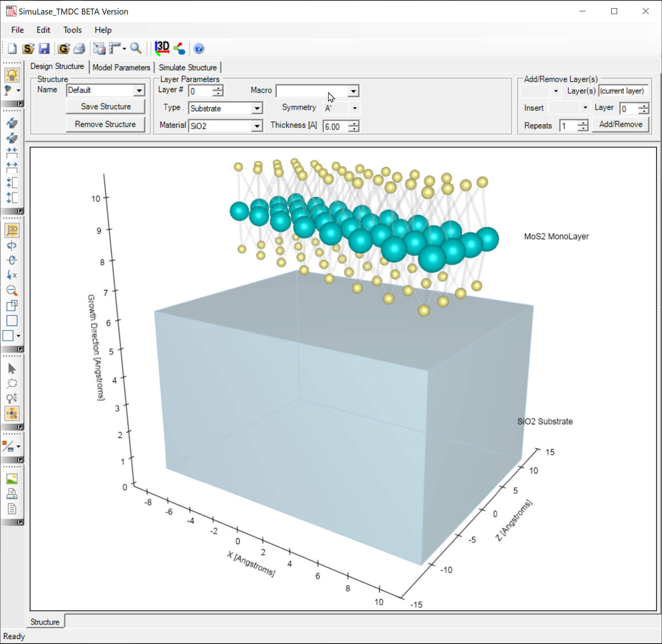Switch to the Model Parameters tab
This screenshot has width=662, height=644.
[x=121, y=68]
